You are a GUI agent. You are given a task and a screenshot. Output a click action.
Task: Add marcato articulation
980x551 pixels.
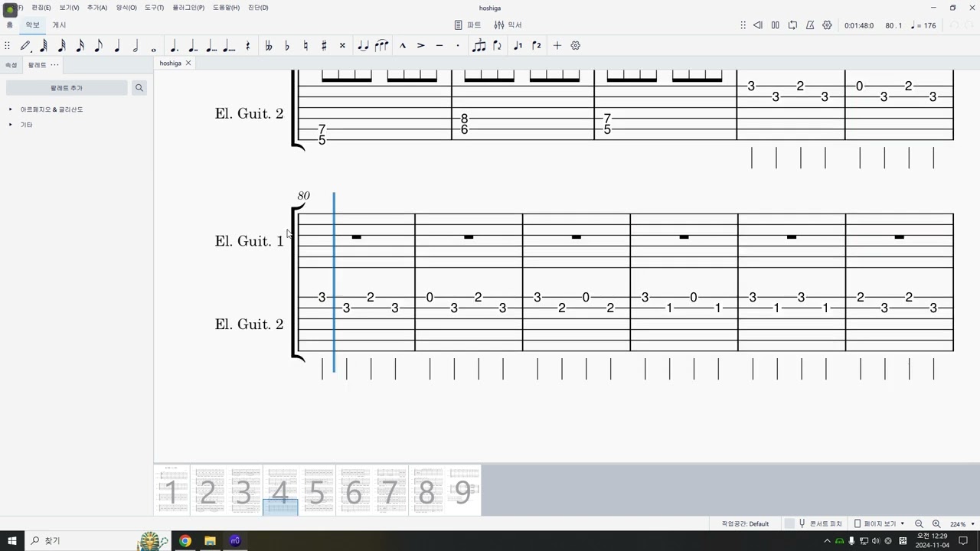point(403,46)
